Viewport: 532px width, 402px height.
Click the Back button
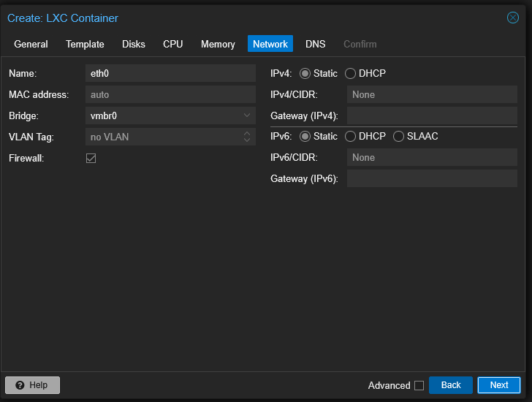(451, 385)
